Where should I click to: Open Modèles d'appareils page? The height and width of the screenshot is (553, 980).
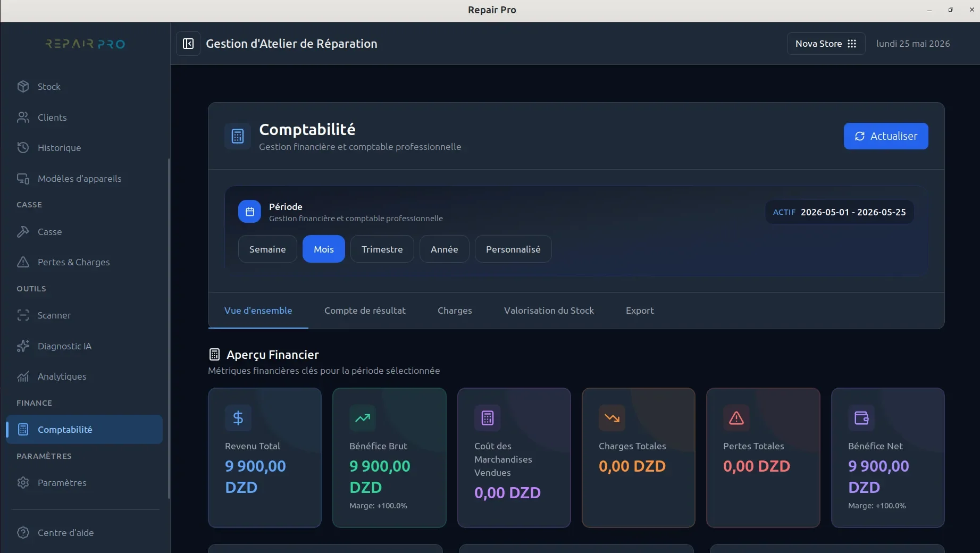(84, 178)
